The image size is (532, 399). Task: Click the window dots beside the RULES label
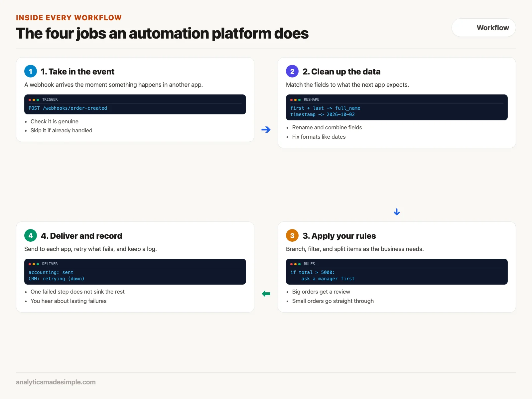click(295, 264)
